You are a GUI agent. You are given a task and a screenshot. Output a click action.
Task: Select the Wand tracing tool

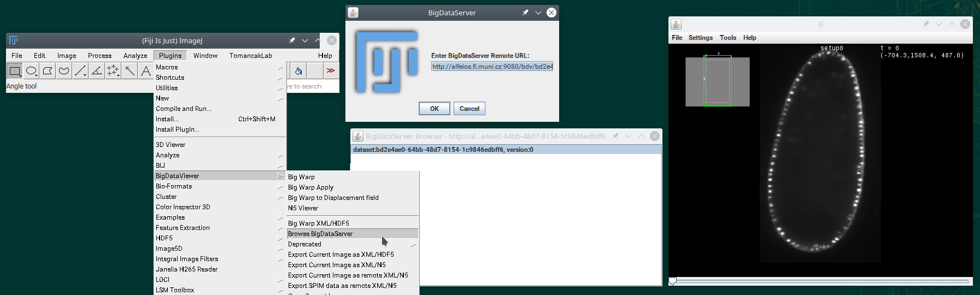click(130, 70)
